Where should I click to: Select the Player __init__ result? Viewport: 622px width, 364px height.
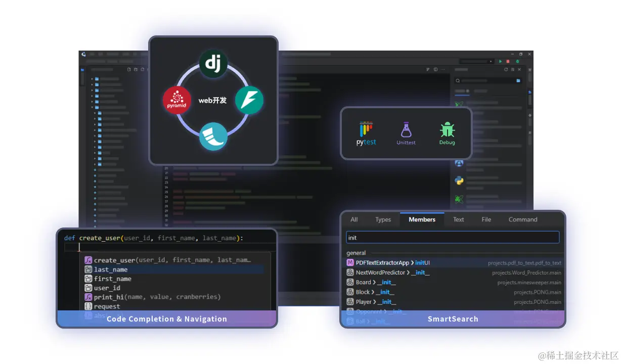(x=454, y=302)
